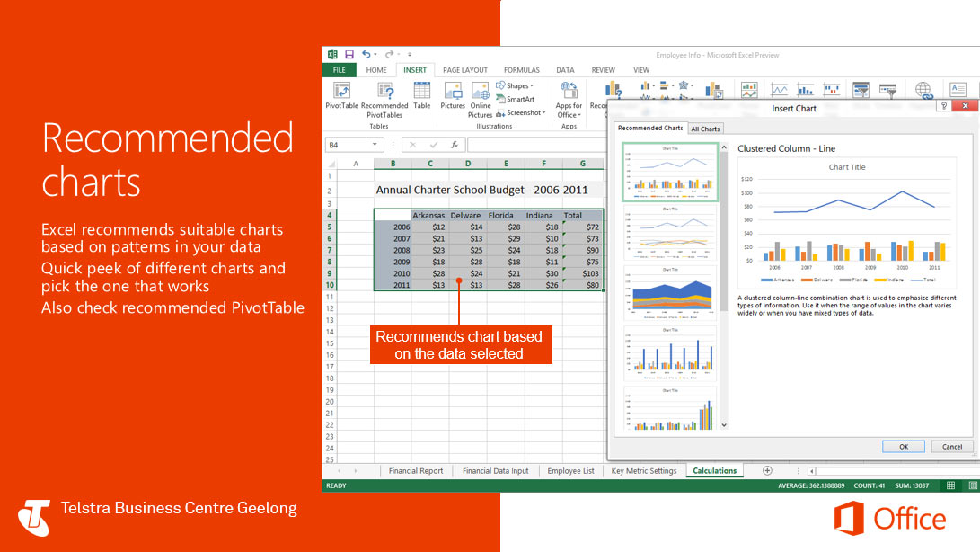
Task: Select row header 5
Action: [x=330, y=227]
